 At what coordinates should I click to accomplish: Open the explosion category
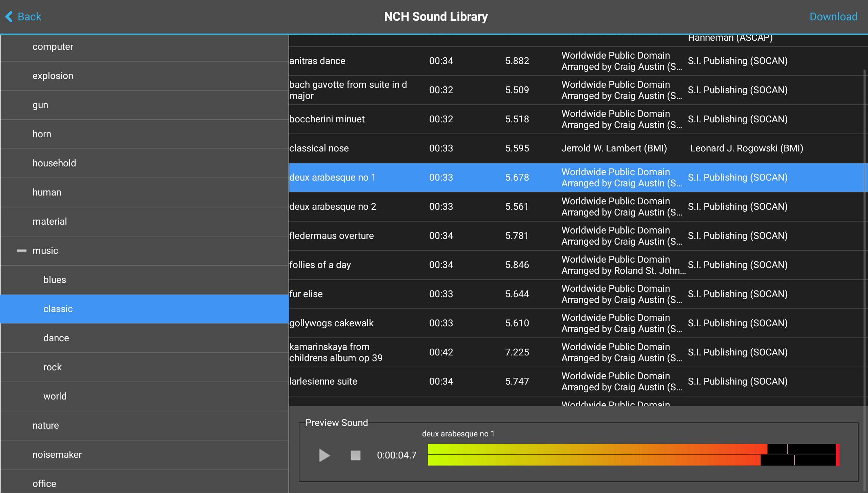(144, 76)
